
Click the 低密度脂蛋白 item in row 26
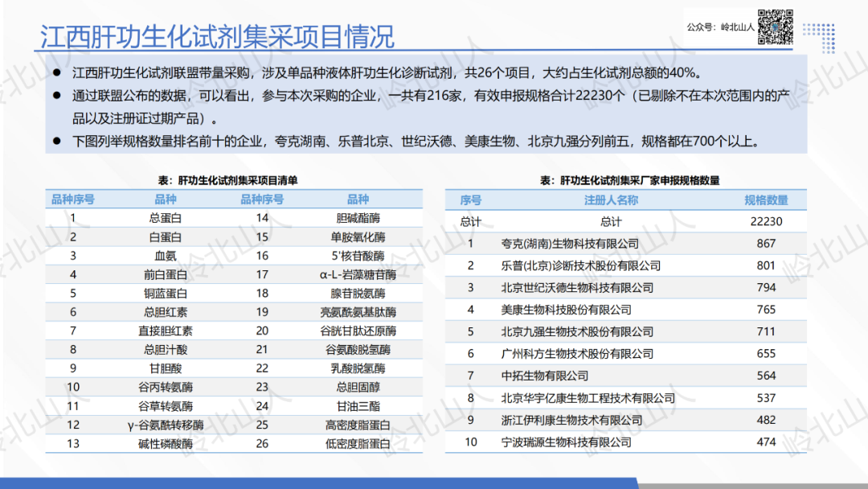(358, 443)
